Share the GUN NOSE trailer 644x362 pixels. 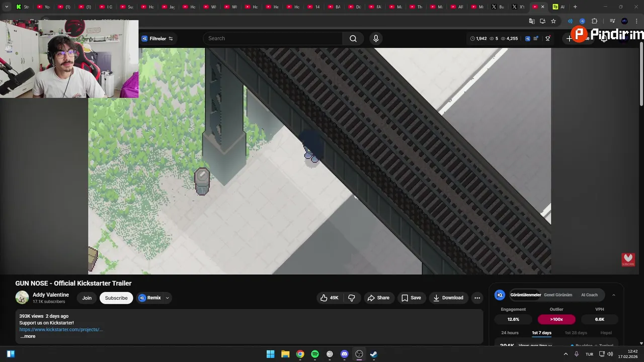[x=378, y=298]
